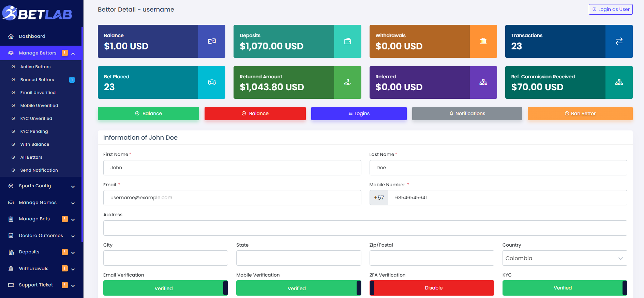
Task: Open Banned Bettors in the sidebar
Action: click(37, 80)
